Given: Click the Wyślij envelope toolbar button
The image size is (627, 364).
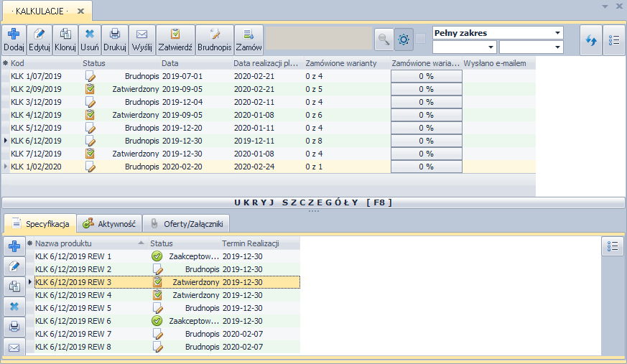Looking at the screenshot, I should point(142,40).
